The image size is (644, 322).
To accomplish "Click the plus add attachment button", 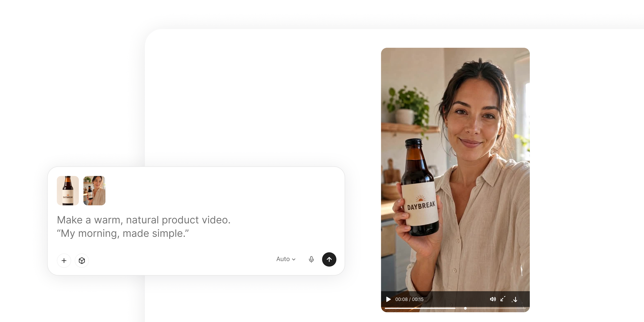I will pyautogui.click(x=64, y=260).
